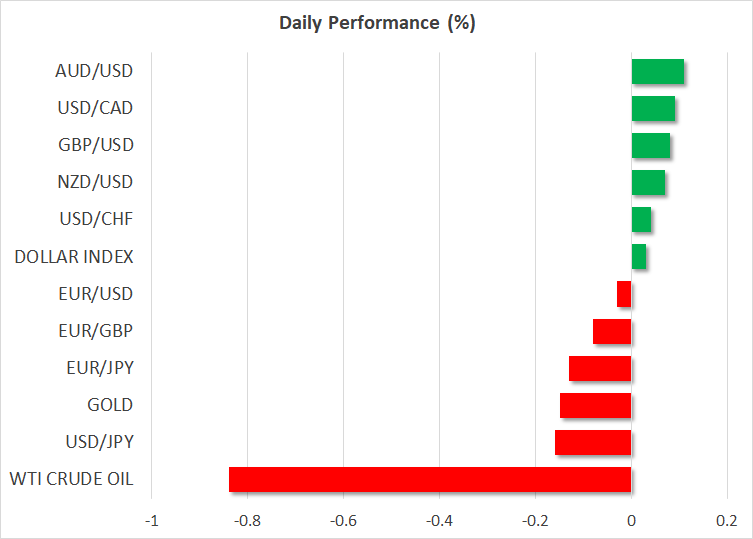Click the red Gold bar
Viewport: 753px width, 539px height.
[x=595, y=405]
